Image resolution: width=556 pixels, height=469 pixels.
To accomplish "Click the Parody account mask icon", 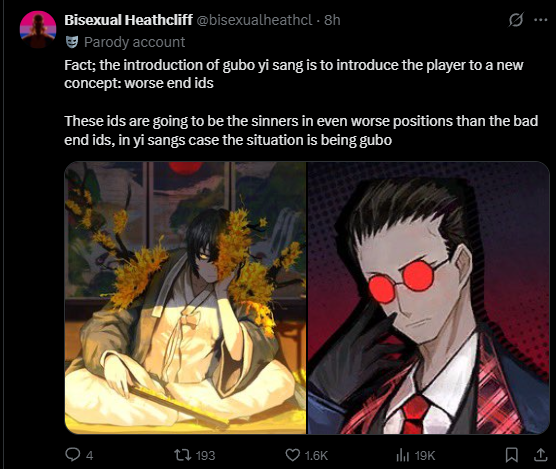I will click(72, 42).
